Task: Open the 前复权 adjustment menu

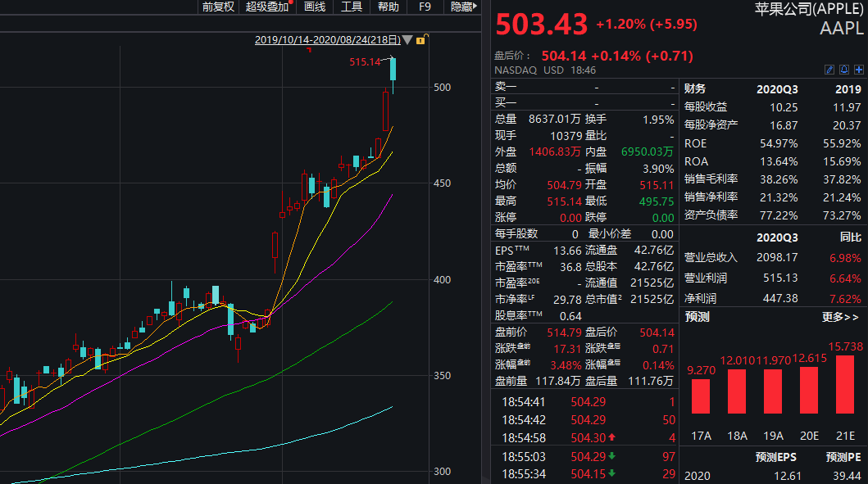Action: click(218, 7)
